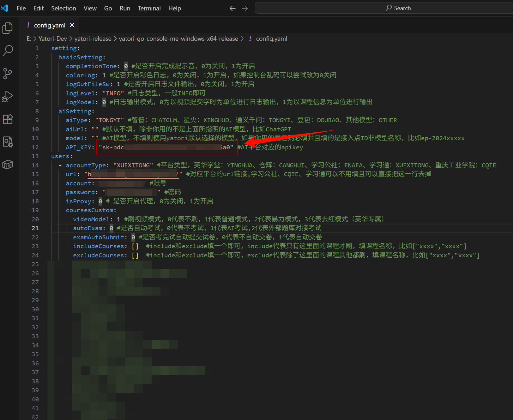This screenshot has height=420, width=513.
Task: Expand the yatori-go-console-me-windows-x64-release breadcrumb
Action: (x=178, y=39)
